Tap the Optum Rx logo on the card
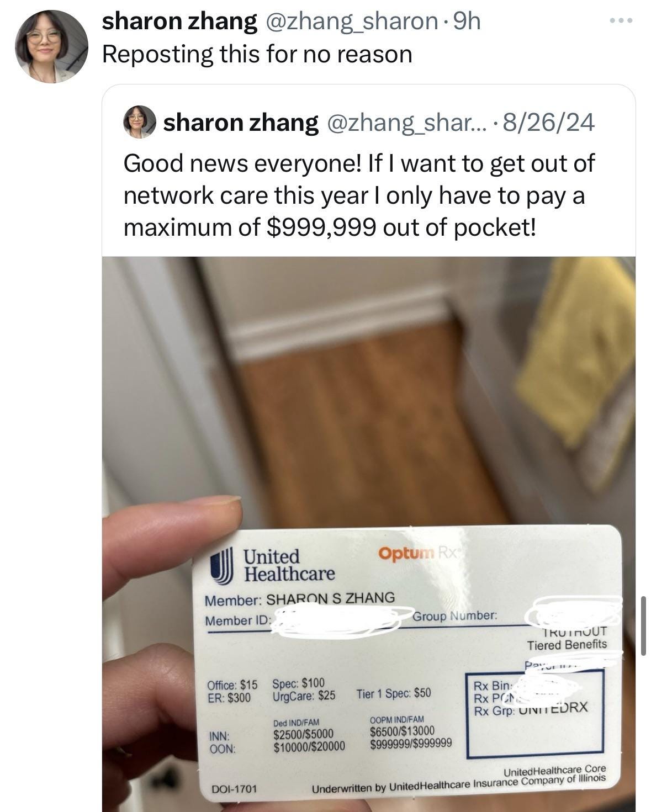Screen dimensions: 651x812 pyautogui.click(x=419, y=552)
